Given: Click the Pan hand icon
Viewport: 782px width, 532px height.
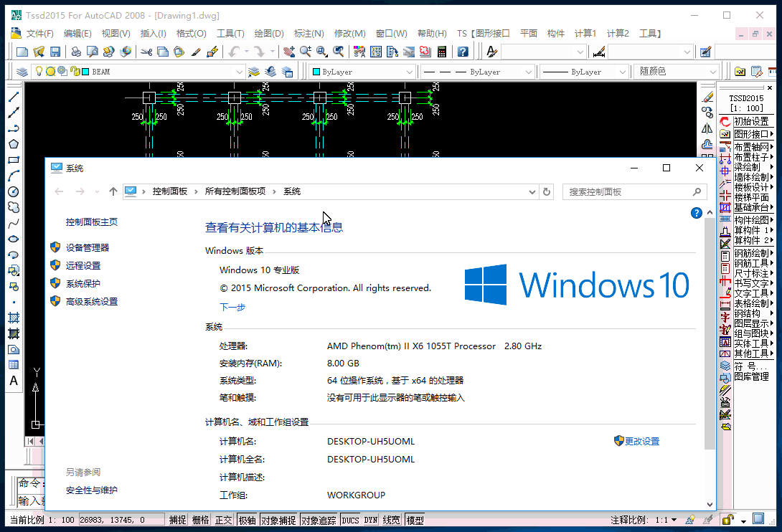Looking at the screenshot, I should tap(288, 52).
